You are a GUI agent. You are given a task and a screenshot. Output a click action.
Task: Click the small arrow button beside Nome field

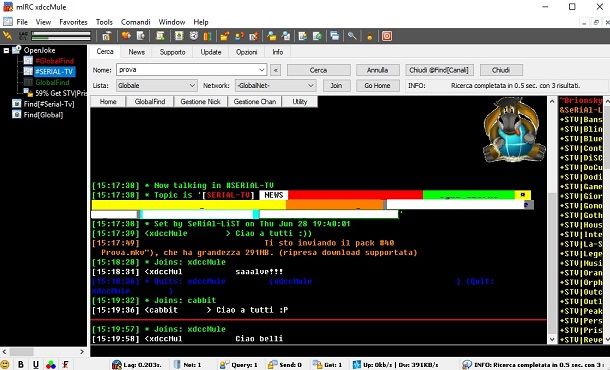coord(275,70)
